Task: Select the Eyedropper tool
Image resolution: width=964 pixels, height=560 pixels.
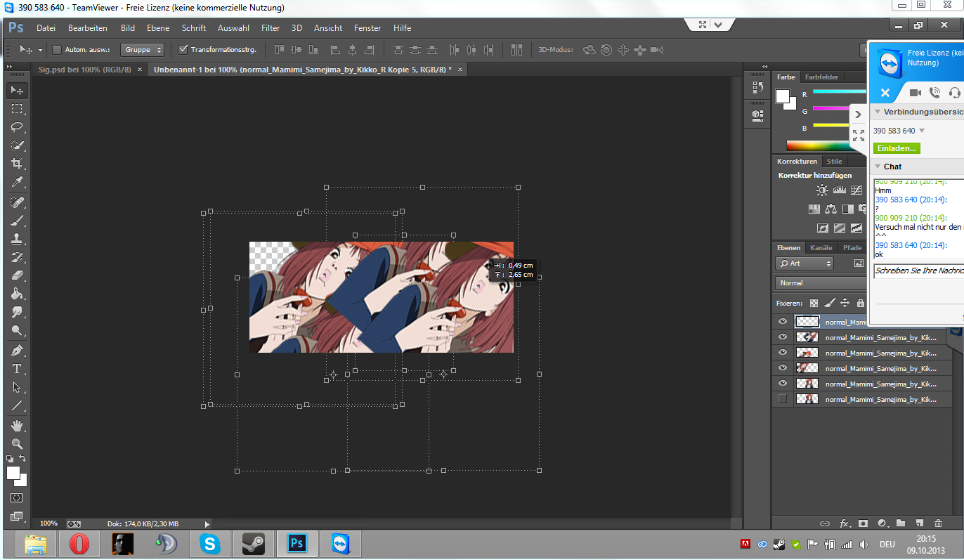Action: (17, 183)
